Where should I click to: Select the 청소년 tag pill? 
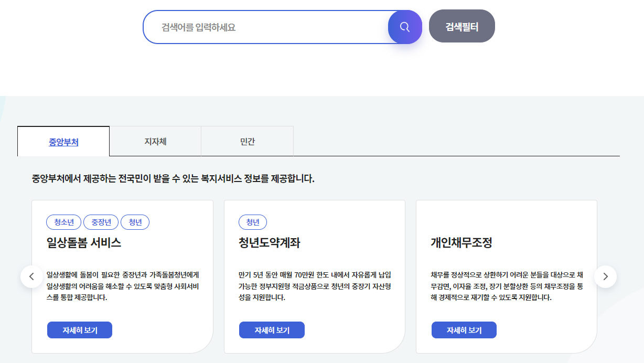click(x=63, y=222)
